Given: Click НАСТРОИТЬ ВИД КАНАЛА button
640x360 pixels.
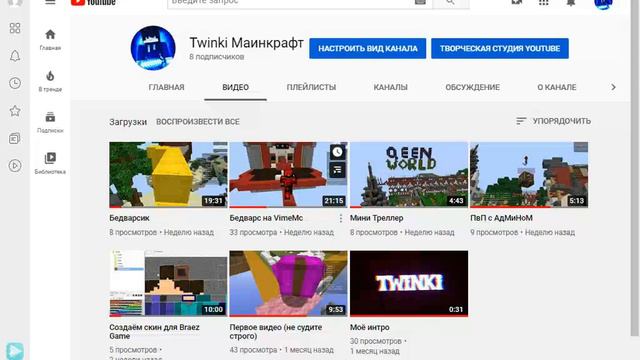Looking at the screenshot, I should click(368, 49).
